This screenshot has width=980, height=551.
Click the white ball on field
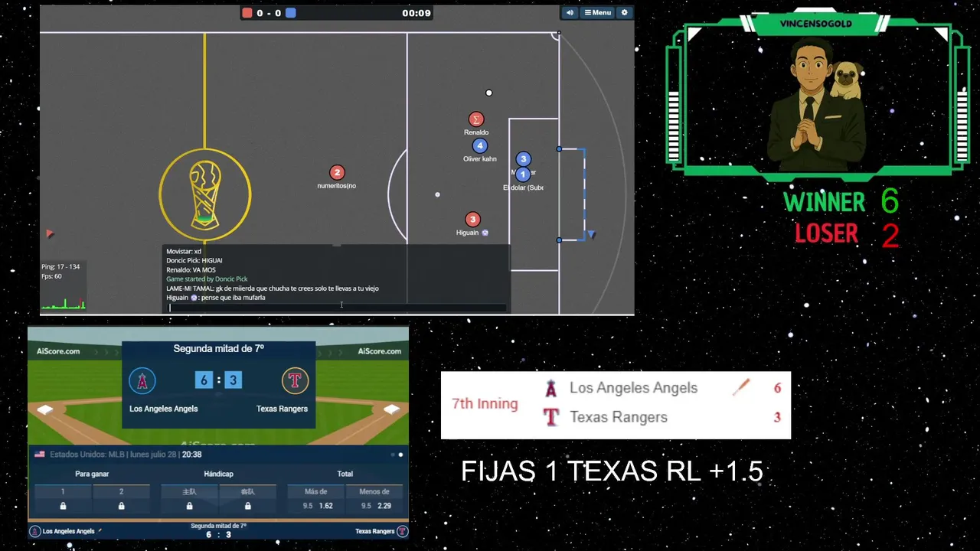(489, 93)
